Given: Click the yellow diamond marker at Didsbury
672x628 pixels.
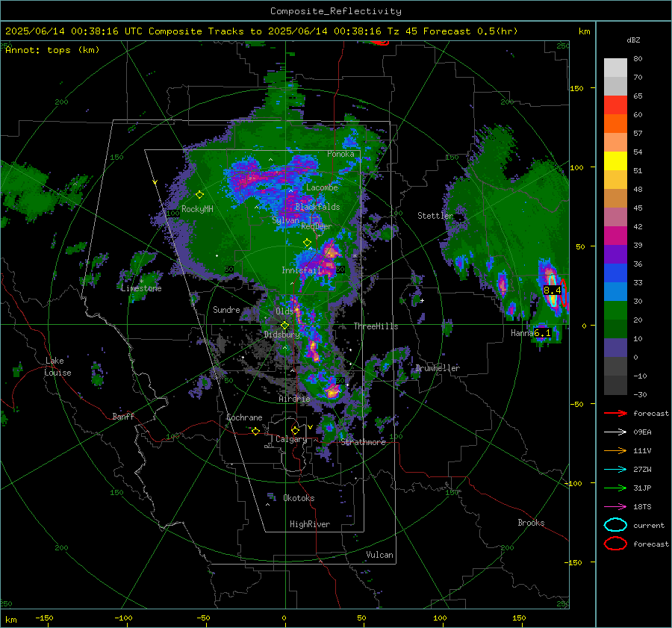Looking at the screenshot, I should pyautogui.click(x=284, y=326).
